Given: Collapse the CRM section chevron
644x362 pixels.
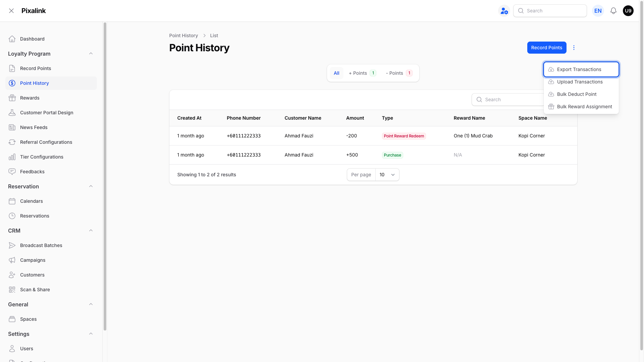Looking at the screenshot, I should [x=91, y=231].
